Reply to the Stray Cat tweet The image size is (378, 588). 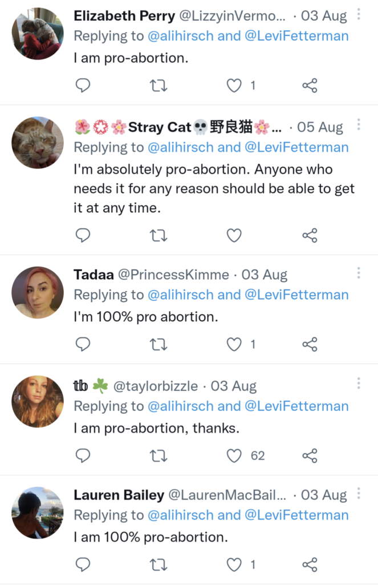[x=83, y=235]
